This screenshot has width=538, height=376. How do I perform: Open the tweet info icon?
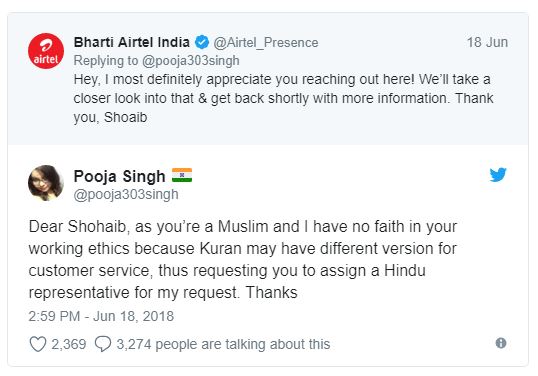pyautogui.click(x=501, y=343)
